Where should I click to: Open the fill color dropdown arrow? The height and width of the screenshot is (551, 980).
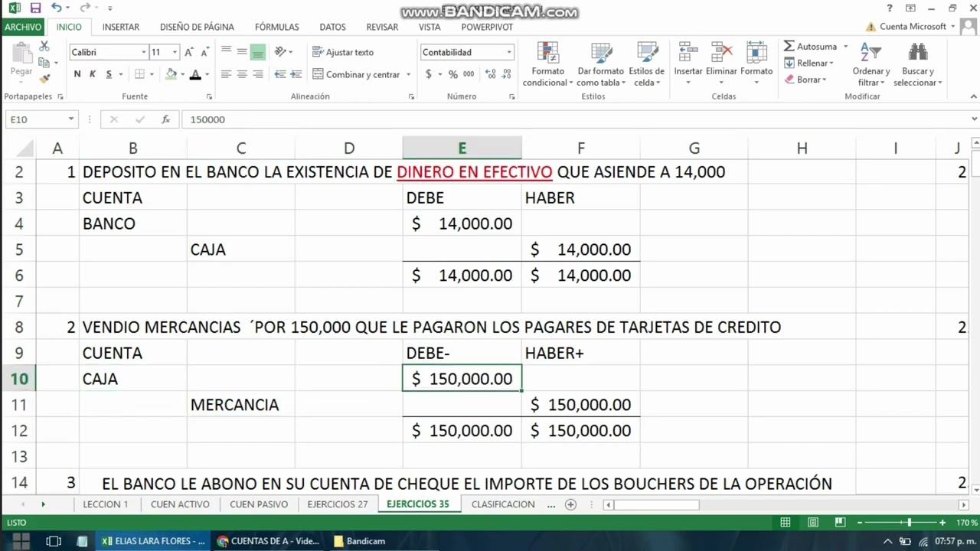point(182,74)
